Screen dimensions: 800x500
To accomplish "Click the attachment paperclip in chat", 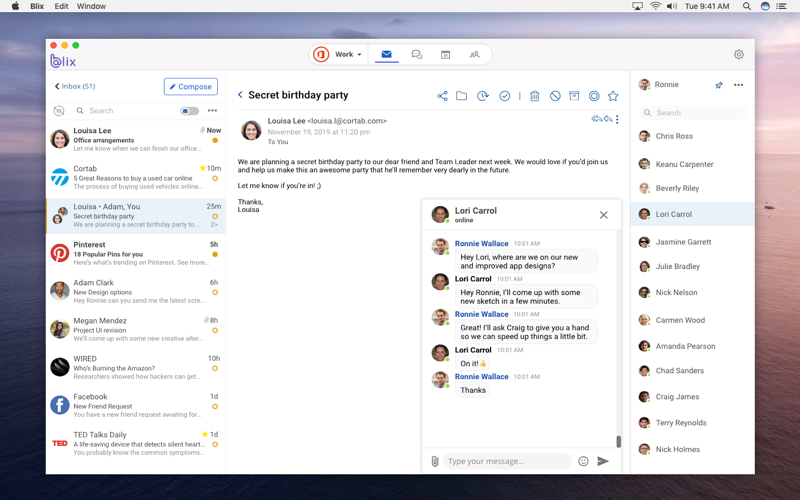I will coord(435,461).
